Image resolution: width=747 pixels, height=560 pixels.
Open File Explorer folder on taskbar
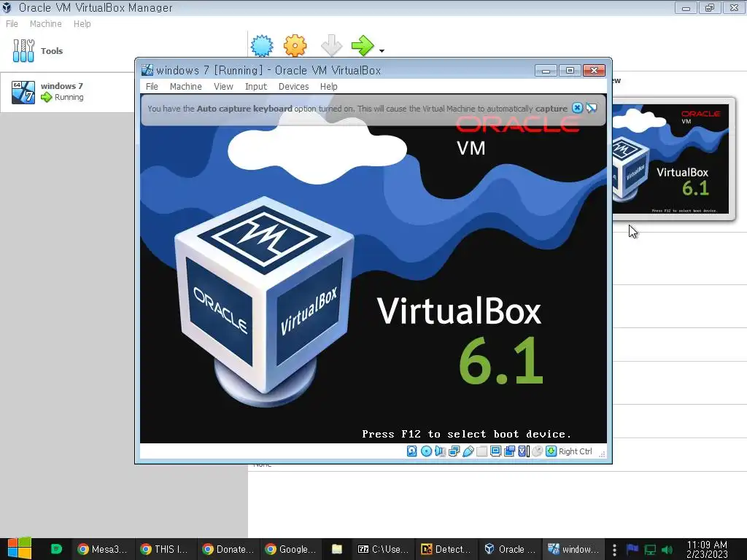point(337,549)
